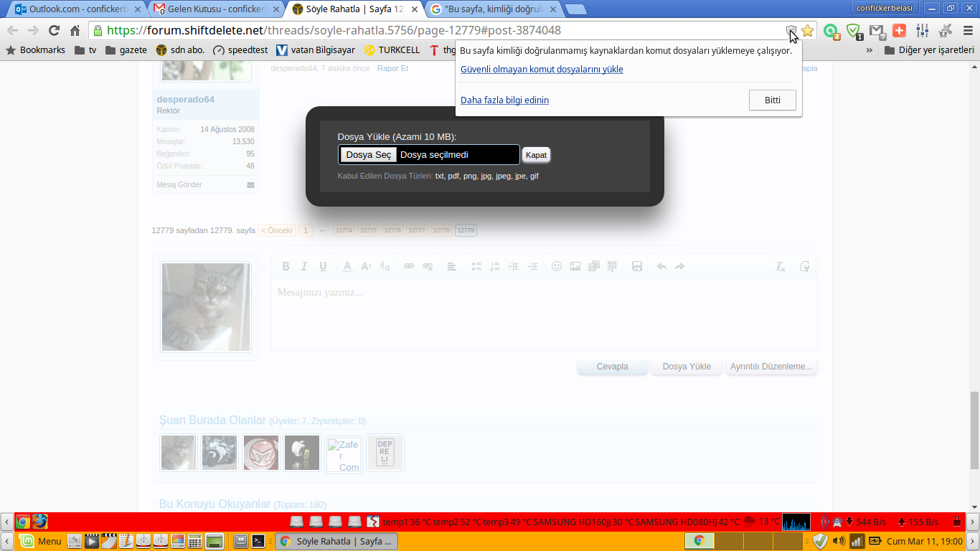Show hidden bookmarks with the double chevron
The height and width of the screenshot is (551, 980).
click(x=870, y=50)
